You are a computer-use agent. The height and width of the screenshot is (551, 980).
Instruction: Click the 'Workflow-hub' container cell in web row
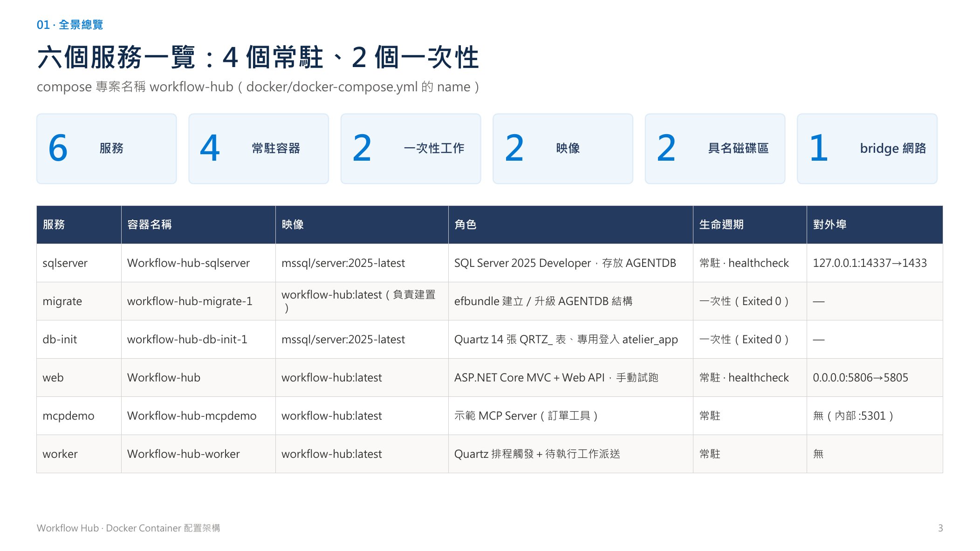[x=199, y=378]
